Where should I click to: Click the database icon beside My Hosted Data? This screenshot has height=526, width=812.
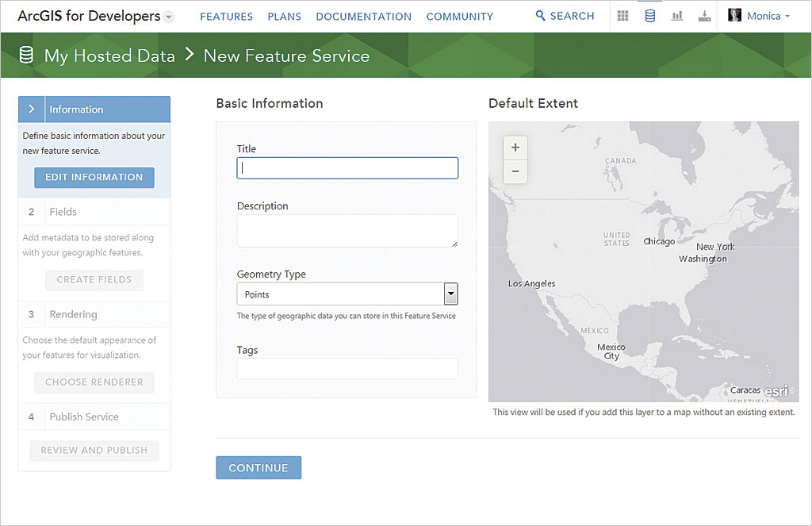26,56
